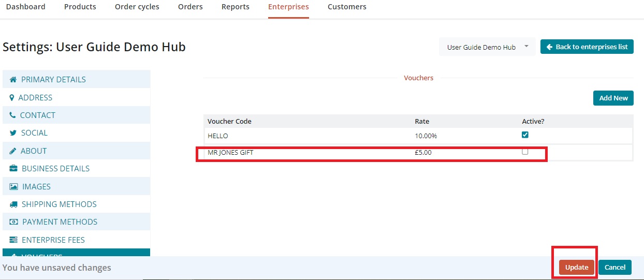The image size is (644, 280).
Task: Click the truck icon beside Shipping Methods
Action: click(13, 204)
